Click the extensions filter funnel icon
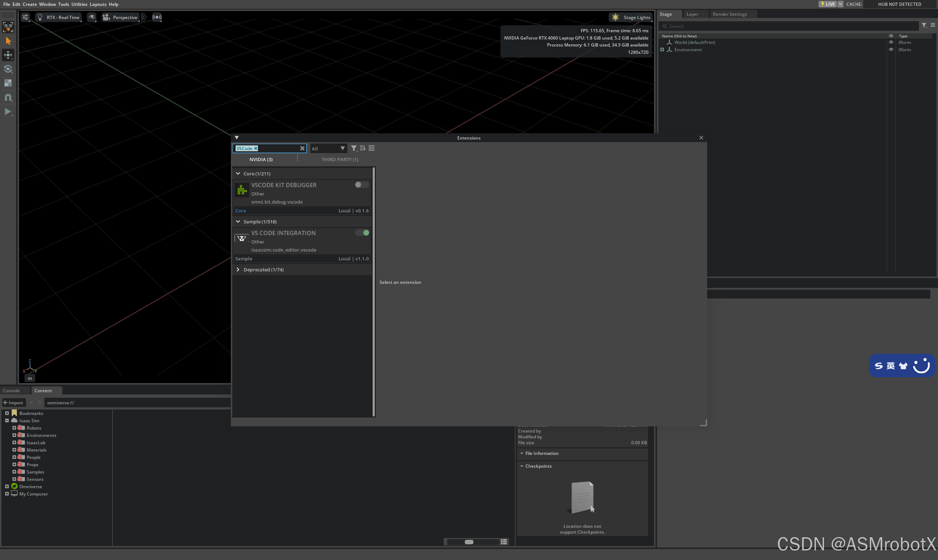938x560 pixels. click(354, 148)
